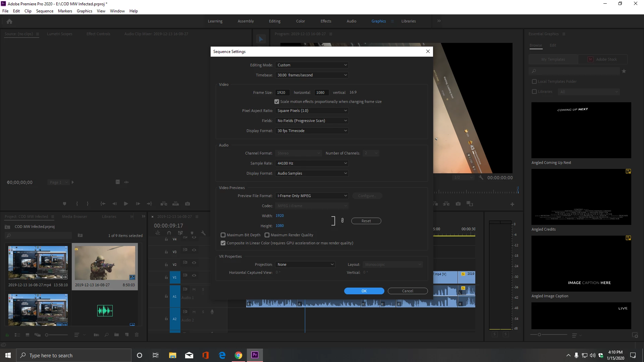The width and height of the screenshot is (644, 362).
Task: Uncheck Scale motion effects proportionally checkbox
Action: pyautogui.click(x=277, y=102)
